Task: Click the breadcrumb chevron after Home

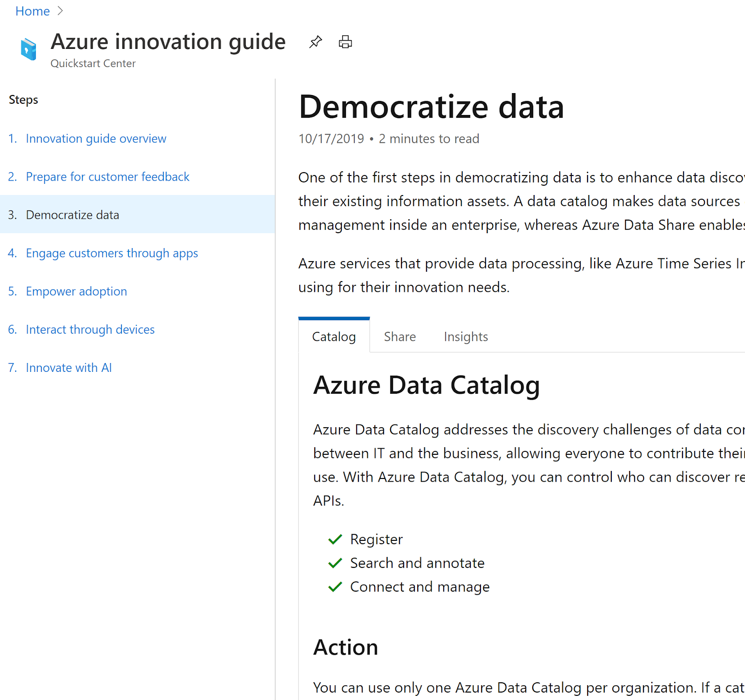Action: 60,11
